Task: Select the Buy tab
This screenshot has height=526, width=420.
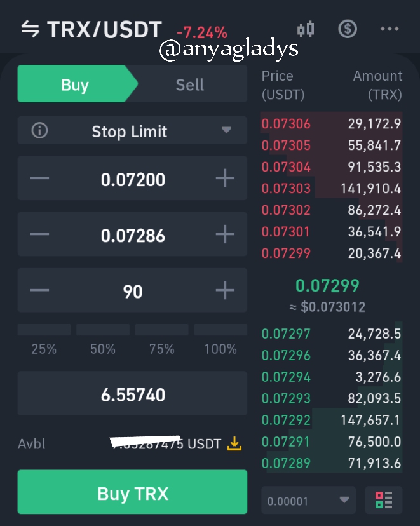Action: (x=75, y=84)
